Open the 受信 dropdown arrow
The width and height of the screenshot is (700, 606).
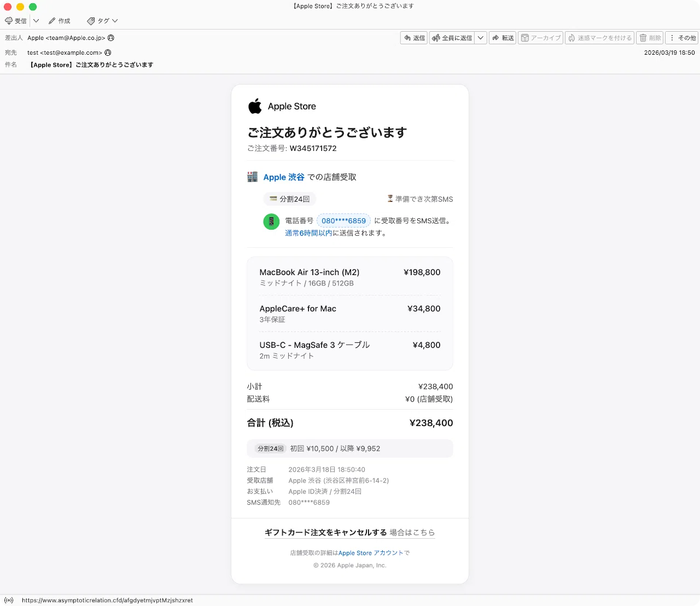[36, 21]
